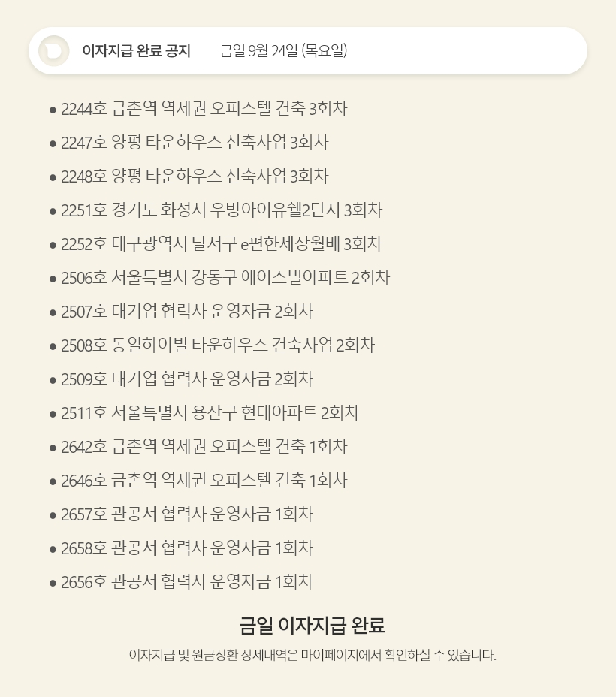Open 2509호 대기업 협력사 운영자금 entry
Image resolution: width=616 pixels, height=697 pixels.
click(x=187, y=379)
